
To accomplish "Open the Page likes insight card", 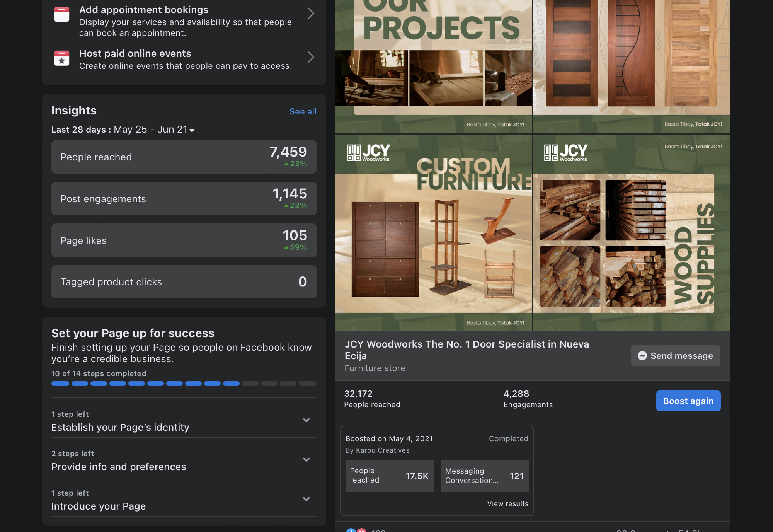I will click(184, 240).
